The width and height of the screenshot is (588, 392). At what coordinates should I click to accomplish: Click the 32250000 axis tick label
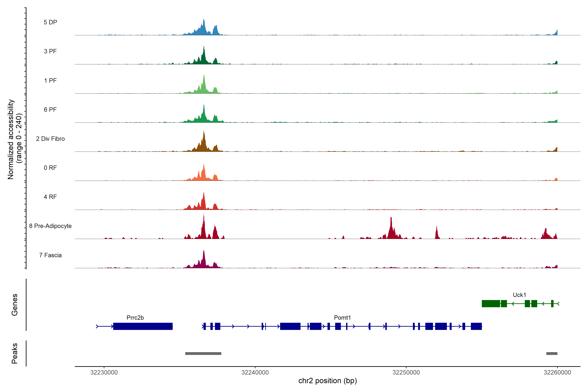pos(406,372)
